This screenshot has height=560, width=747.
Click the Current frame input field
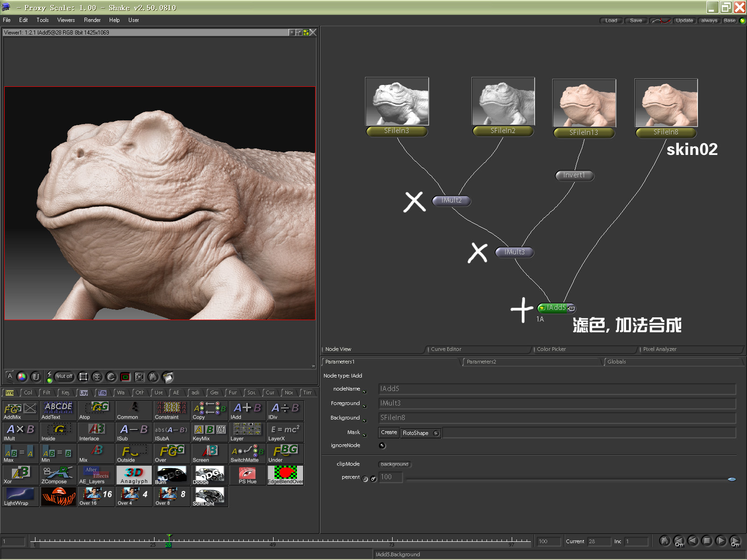click(599, 541)
